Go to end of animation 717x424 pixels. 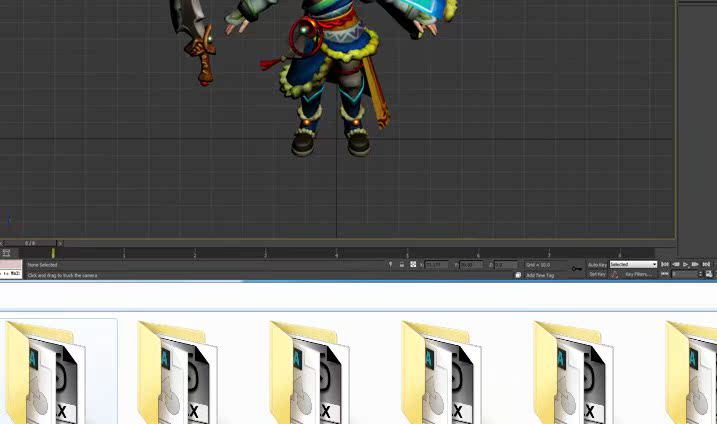click(707, 264)
